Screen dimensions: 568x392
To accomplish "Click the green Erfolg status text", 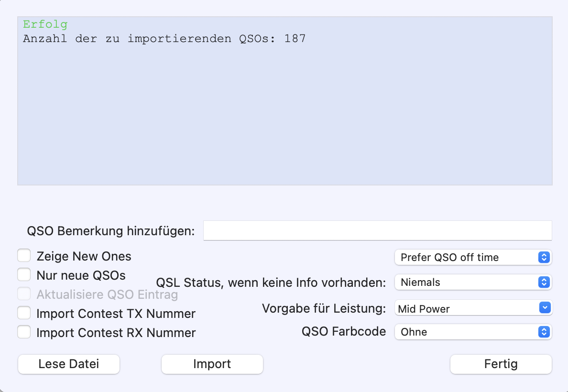I will pyautogui.click(x=45, y=24).
